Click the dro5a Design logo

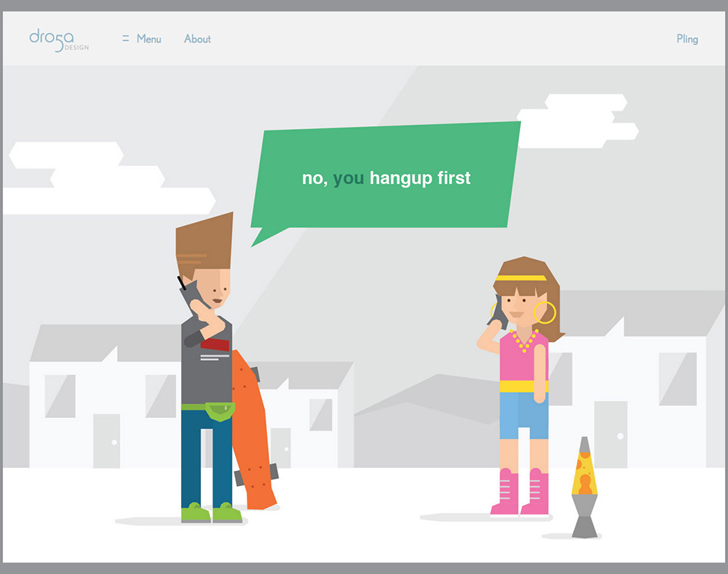coord(59,40)
